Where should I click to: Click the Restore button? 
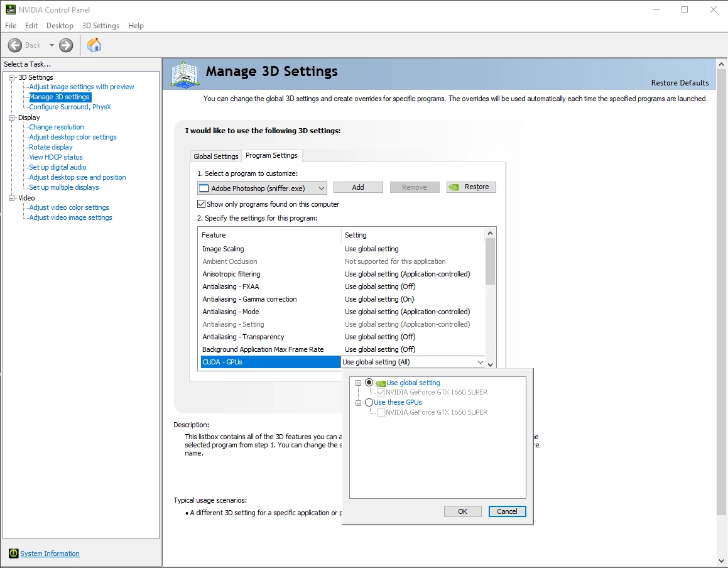click(471, 187)
